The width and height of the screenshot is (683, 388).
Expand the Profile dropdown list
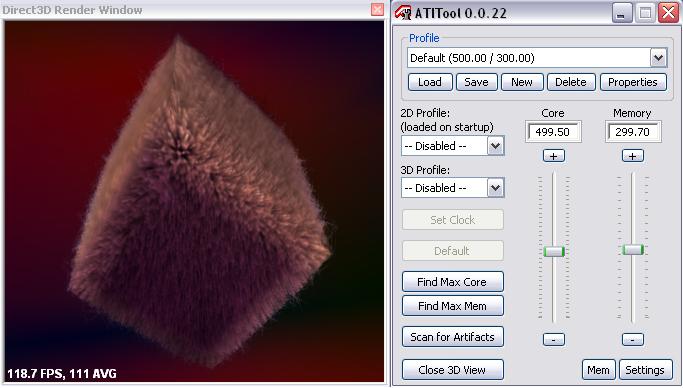(x=658, y=57)
